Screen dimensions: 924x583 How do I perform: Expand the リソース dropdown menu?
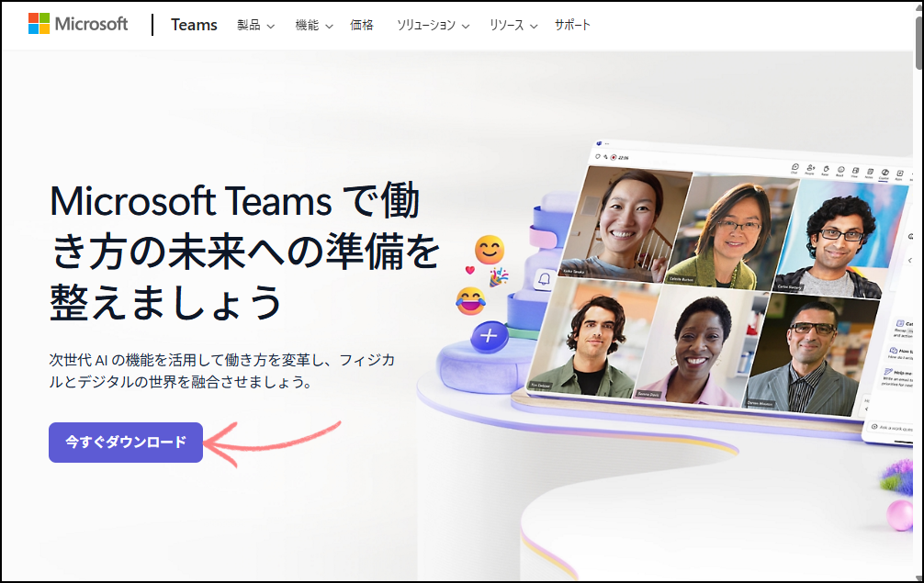click(x=513, y=25)
